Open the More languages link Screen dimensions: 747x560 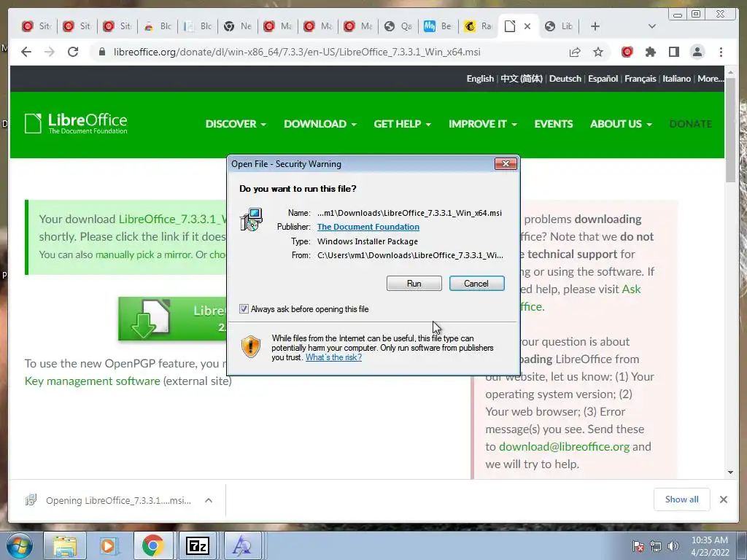pyautogui.click(x=711, y=79)
